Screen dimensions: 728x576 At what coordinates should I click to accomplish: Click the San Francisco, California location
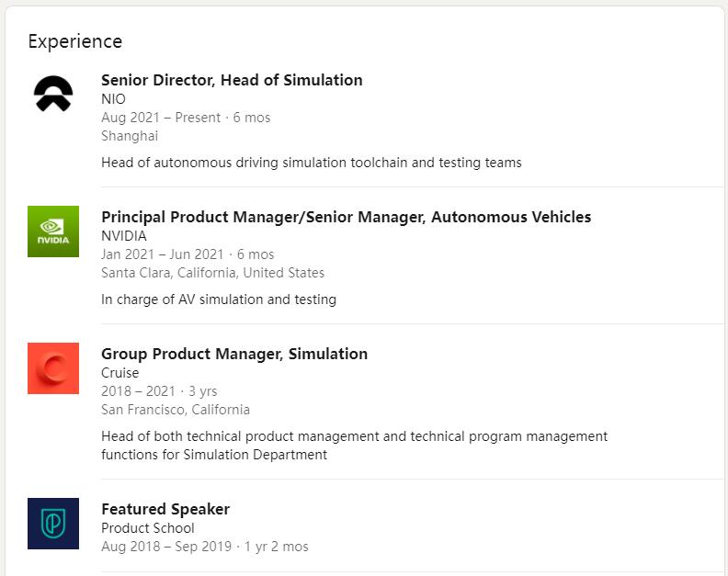pos(175,410)
